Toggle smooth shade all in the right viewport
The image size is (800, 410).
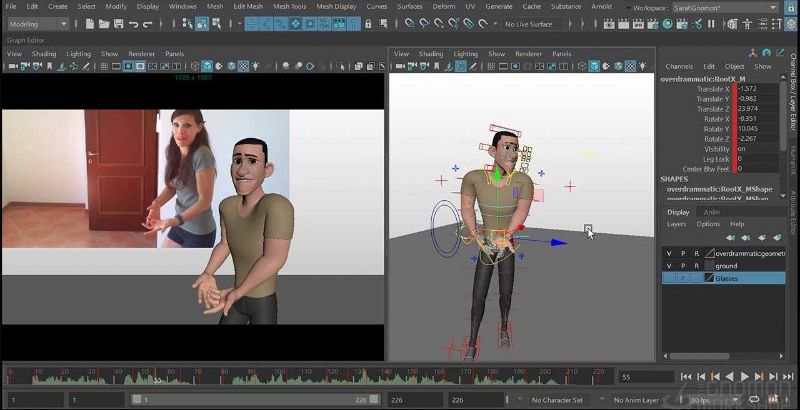(594, 66)
